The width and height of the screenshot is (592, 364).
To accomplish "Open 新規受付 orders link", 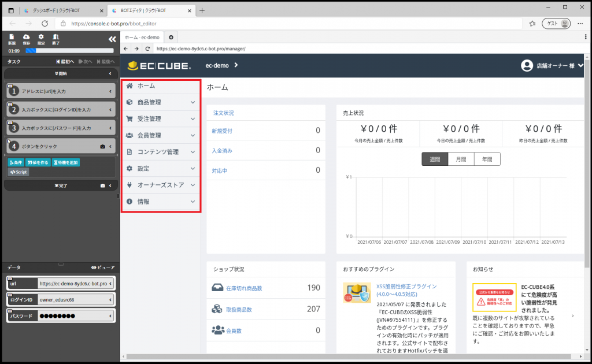I will 222,131.
